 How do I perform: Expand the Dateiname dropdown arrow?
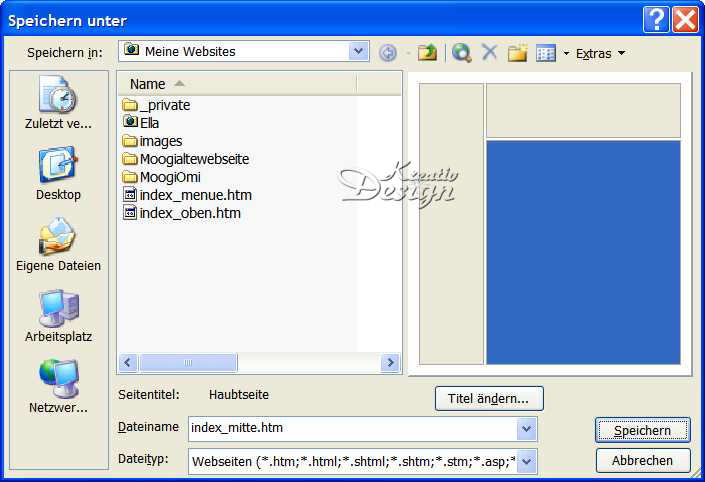[526, 428]
